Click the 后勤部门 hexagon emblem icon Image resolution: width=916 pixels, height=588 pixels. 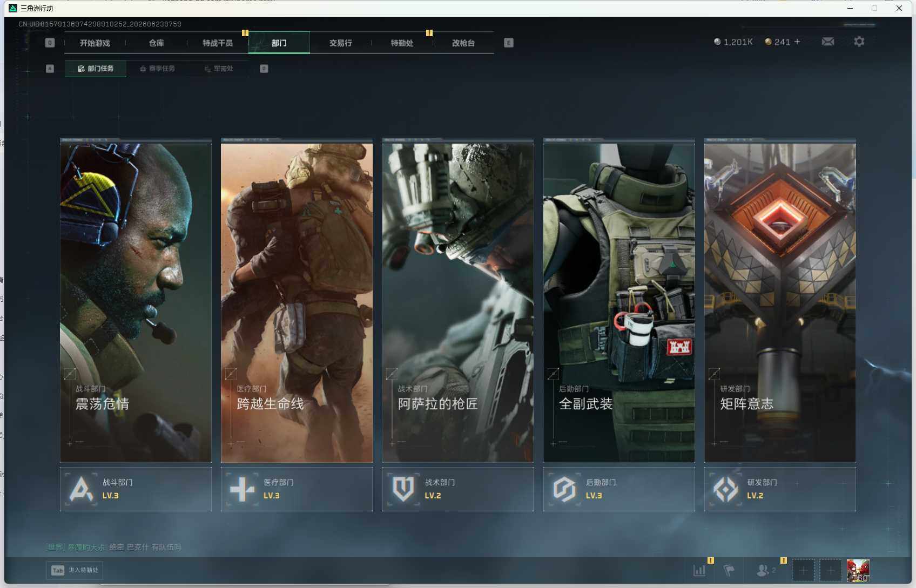tap(564, 489)
